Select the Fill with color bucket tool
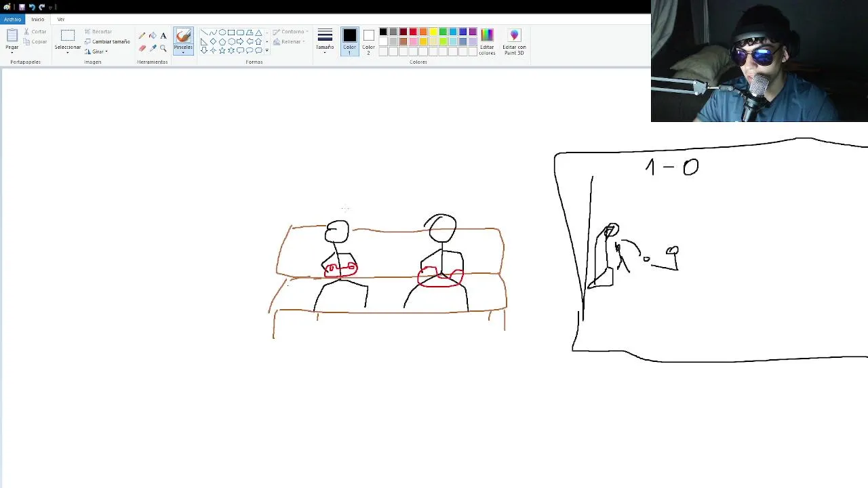The image size is (868, 488). click(x=153, y=36)
